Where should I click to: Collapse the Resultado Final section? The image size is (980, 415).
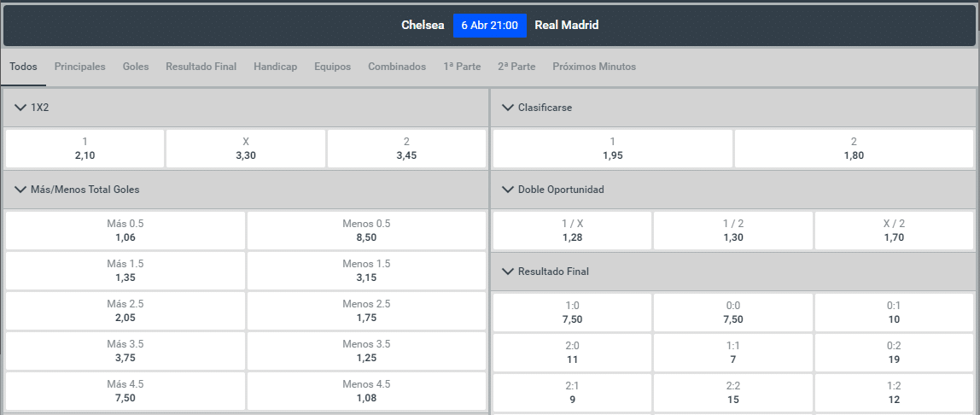click(x=509, y=272)
